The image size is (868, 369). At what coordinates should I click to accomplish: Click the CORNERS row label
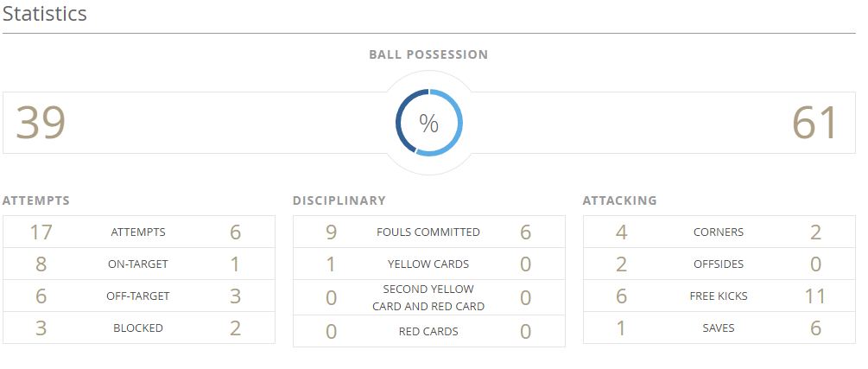click(719, 232)
